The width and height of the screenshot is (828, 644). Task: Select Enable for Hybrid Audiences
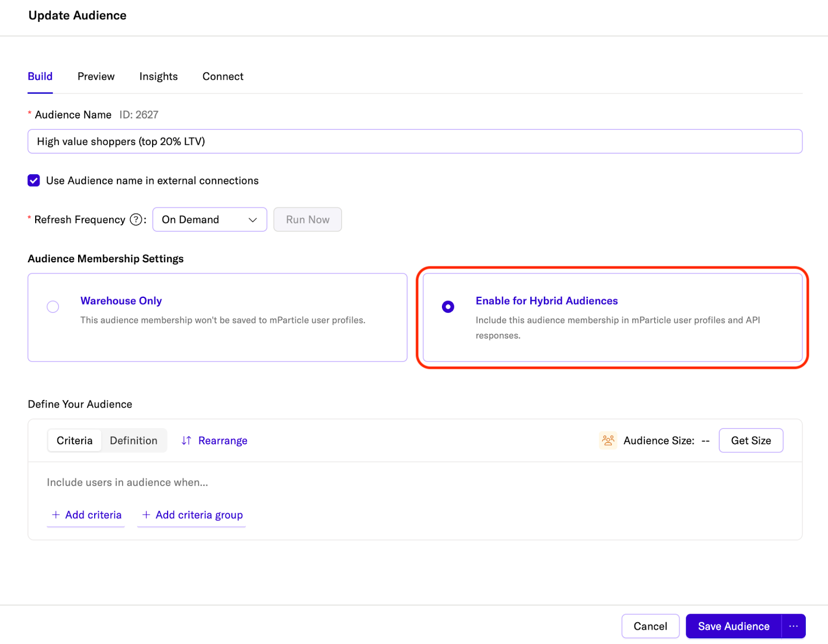tap(447, 306)
